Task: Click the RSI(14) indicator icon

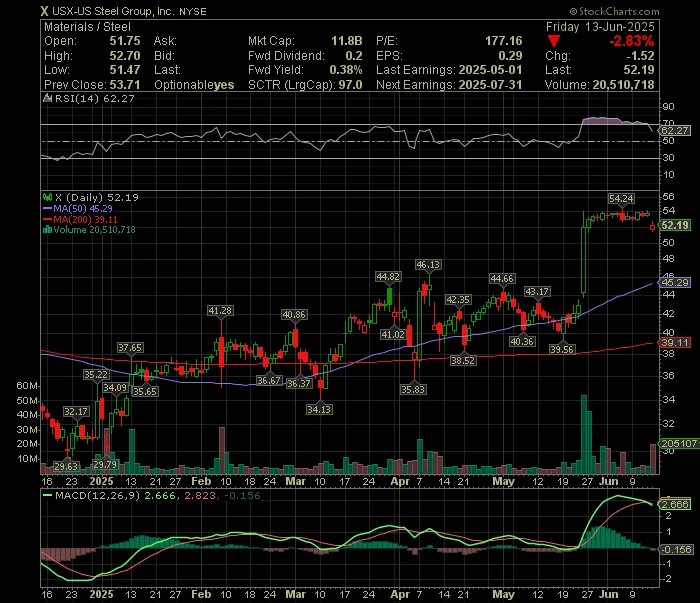Action: point(47,98)
